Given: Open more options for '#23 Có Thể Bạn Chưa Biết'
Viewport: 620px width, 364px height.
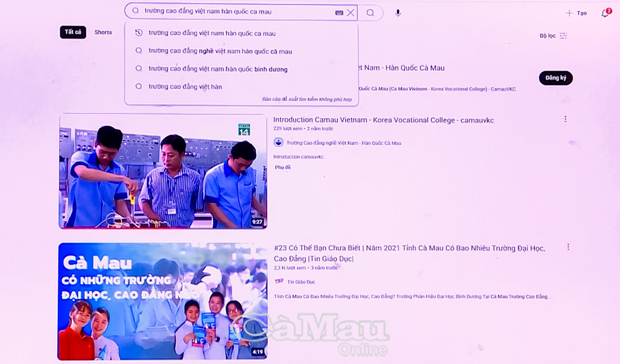Looking at the screenshot, I should tap(568, 247).
